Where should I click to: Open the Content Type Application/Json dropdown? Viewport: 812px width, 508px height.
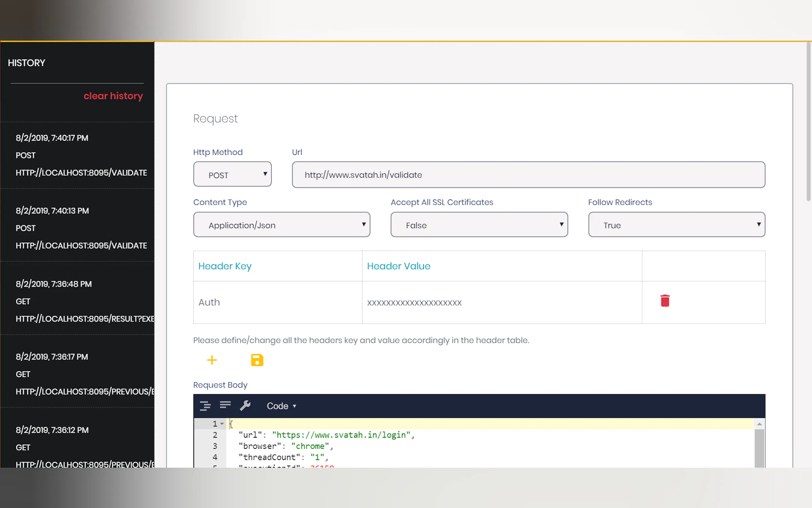(282, 225)
